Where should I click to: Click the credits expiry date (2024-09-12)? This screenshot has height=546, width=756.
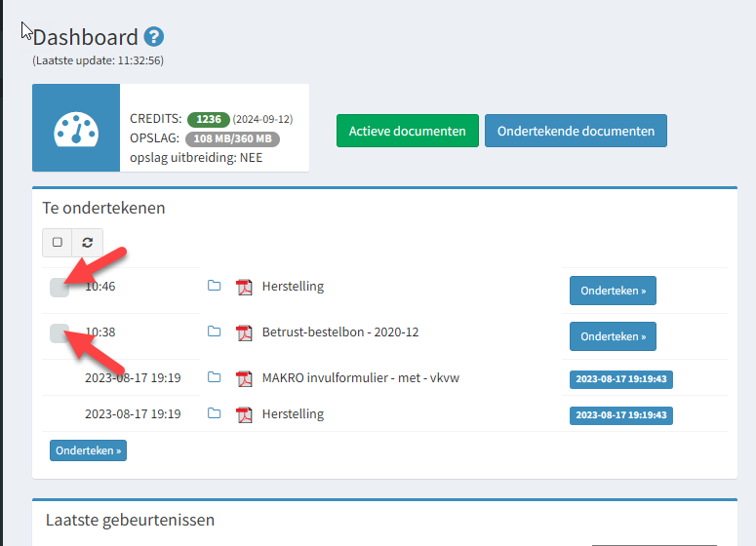(x=262, y=119)
